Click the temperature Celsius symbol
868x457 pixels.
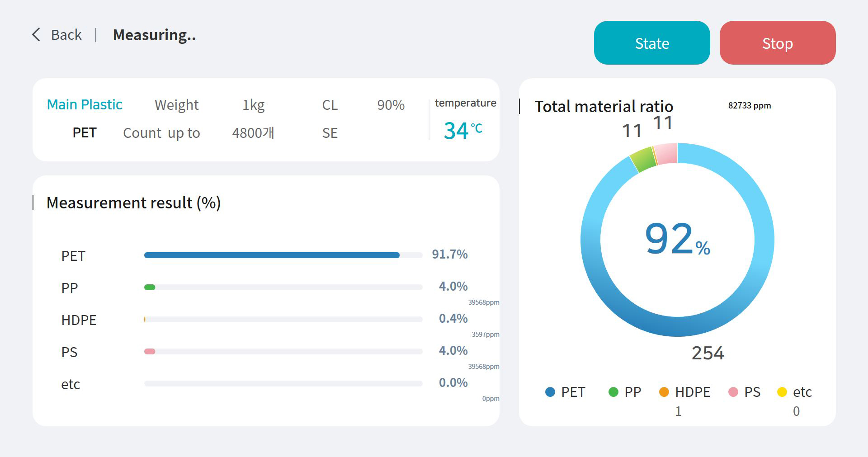(476, 128)
